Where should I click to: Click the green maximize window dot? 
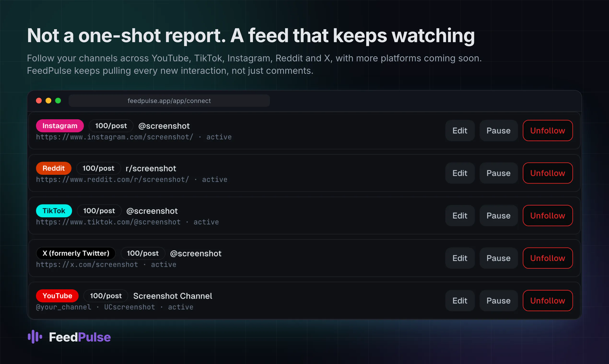point(58,101)
